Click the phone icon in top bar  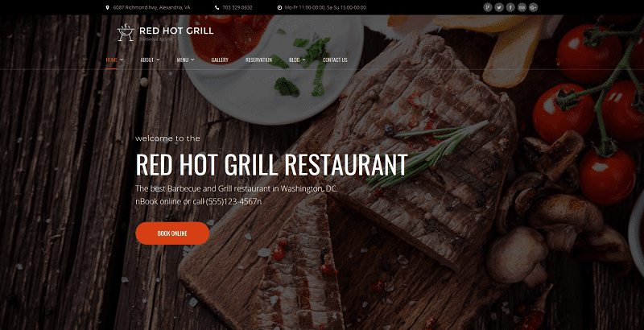point(217,7)
